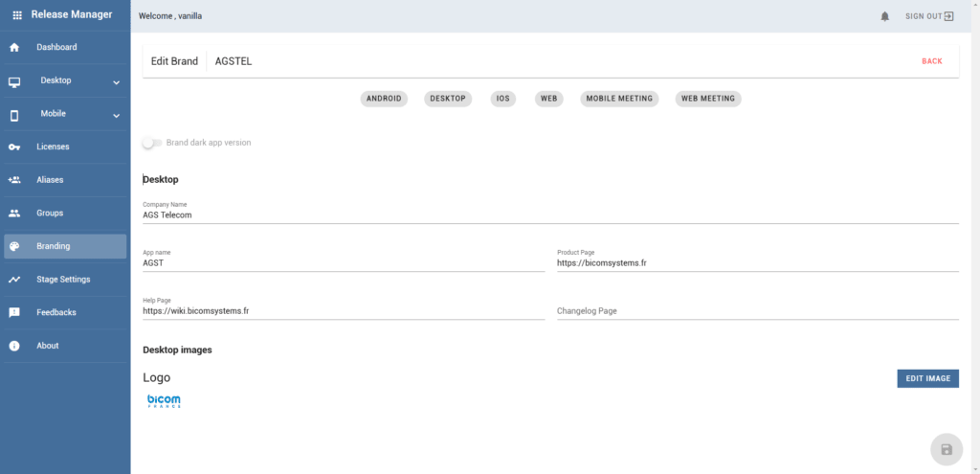Expand the Desktop sidebar chevron
The width and height of the screenshot is (980, 474).
point(116,82)
